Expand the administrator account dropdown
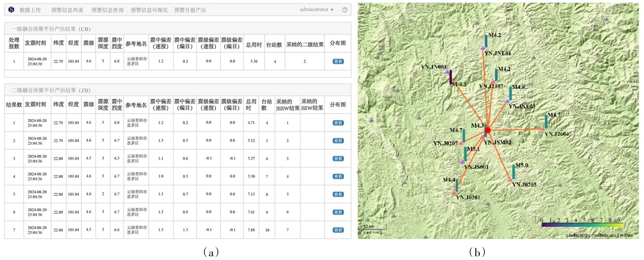 coord(317,10)
